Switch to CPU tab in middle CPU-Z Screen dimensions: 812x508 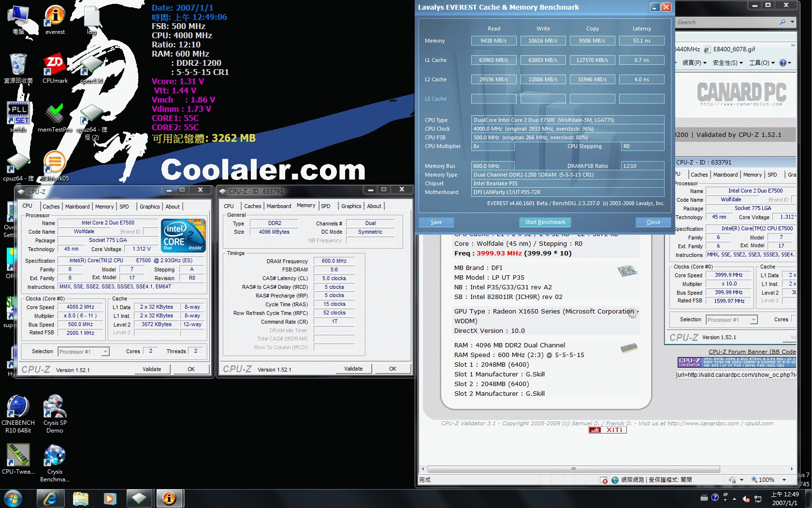click(x=229, y=206)
